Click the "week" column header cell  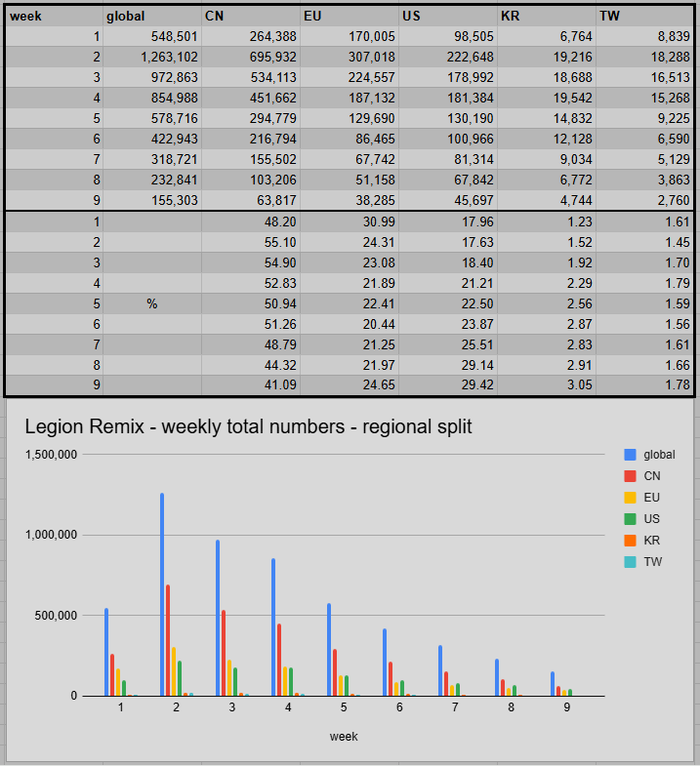pos(54,16)
